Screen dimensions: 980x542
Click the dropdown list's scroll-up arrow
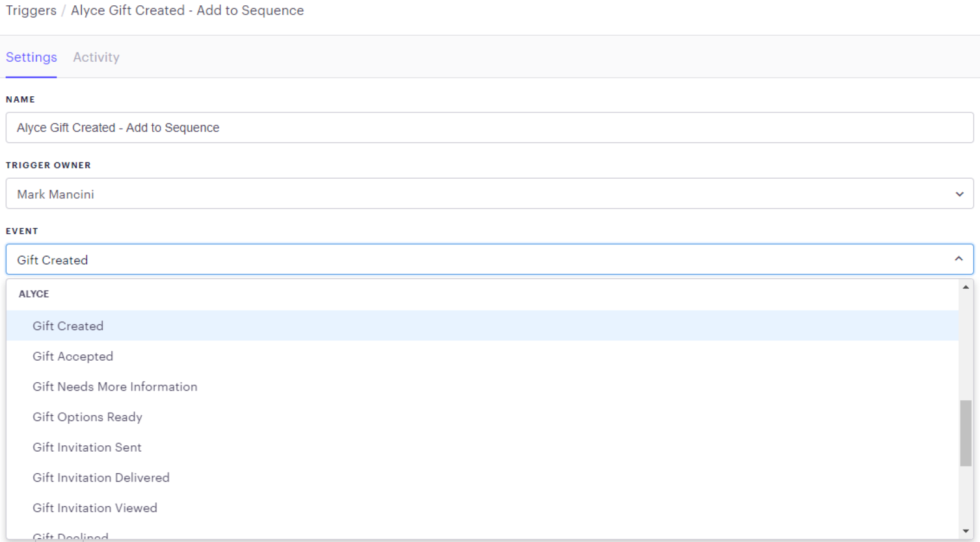pyautogui.click(x=966, y=287)
